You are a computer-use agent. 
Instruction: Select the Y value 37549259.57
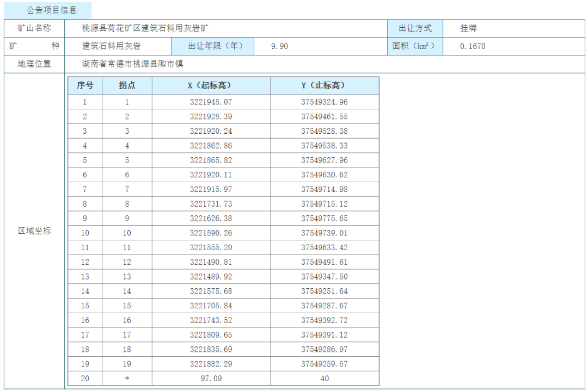point(324,364)
